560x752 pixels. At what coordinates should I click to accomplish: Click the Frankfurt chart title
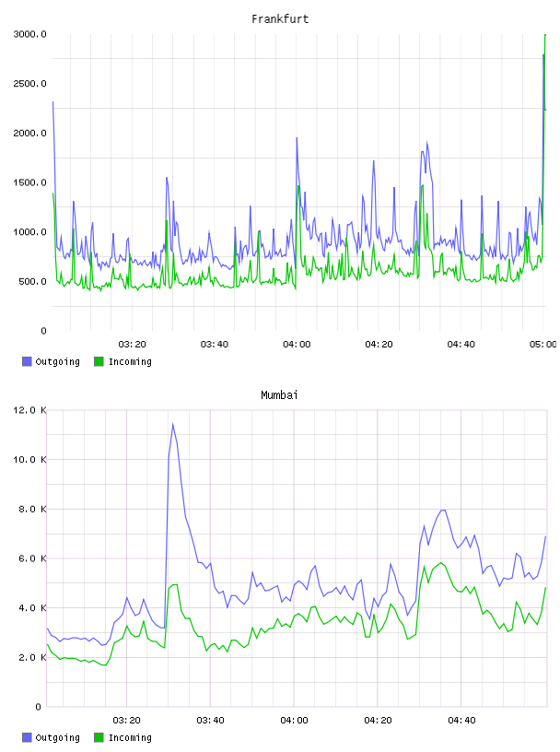(x=280, y=19)
